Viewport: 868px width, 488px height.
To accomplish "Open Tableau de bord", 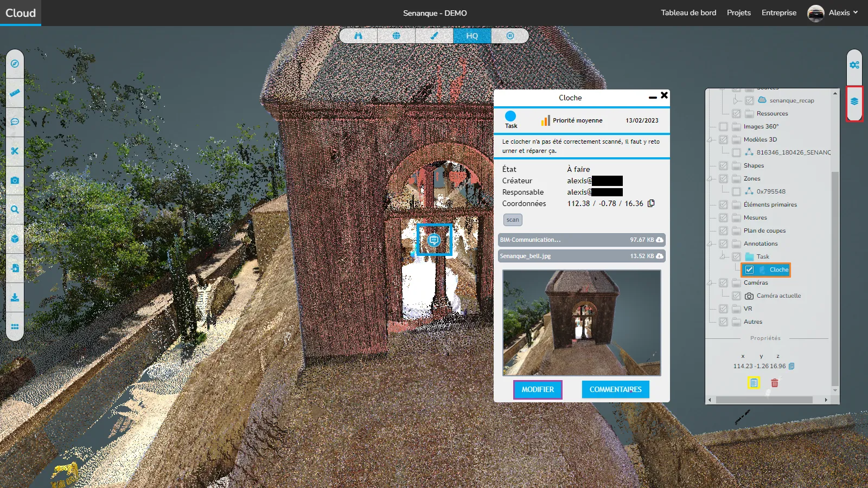I will 688,12.
